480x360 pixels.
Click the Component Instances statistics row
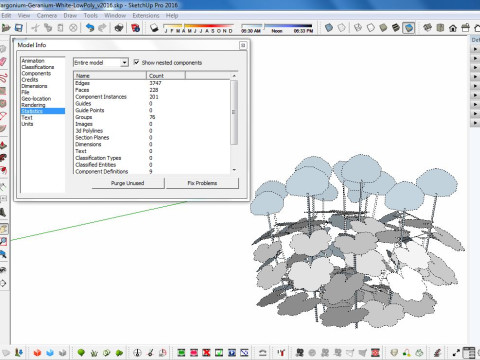[x=152, y=97]
